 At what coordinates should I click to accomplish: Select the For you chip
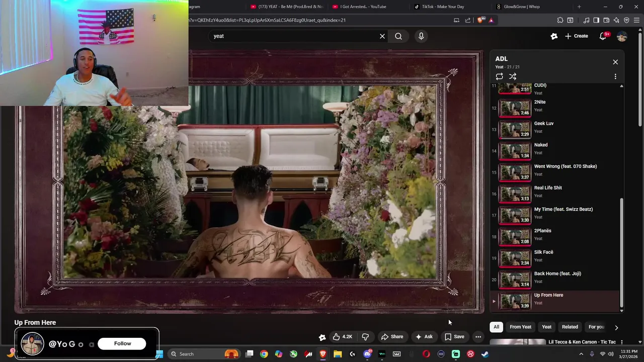(x=596, y=327)
